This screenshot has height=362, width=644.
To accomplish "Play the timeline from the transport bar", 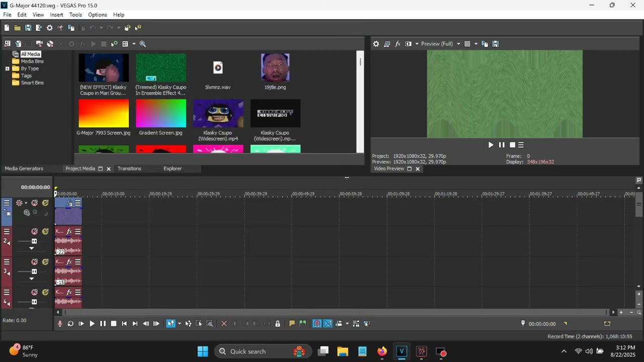I will click(x=92, y=324).
